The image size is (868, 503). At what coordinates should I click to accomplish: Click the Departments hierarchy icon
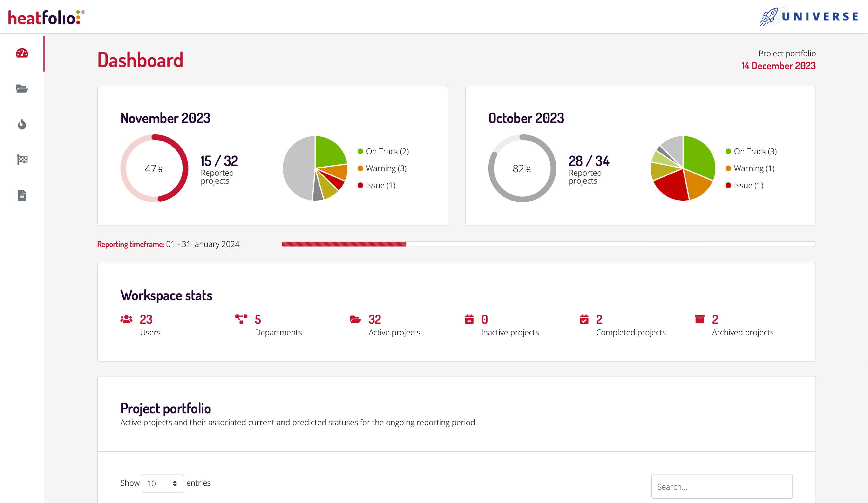pyautogui.click(x=241, y=319)
